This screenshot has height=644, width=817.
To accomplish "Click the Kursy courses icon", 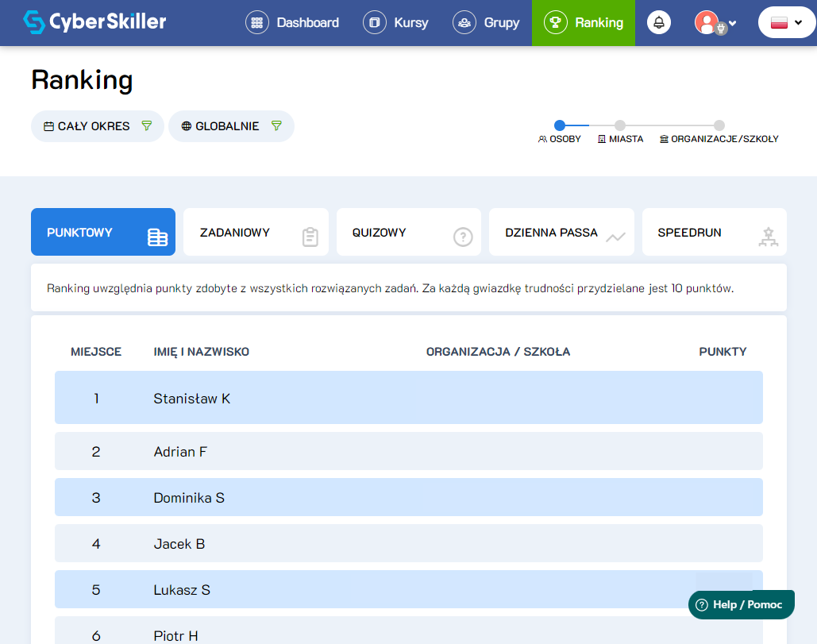I will coord(374,22).
